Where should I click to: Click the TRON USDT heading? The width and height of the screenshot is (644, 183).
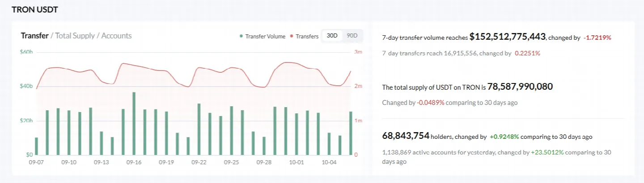click(x=35, y=9)
